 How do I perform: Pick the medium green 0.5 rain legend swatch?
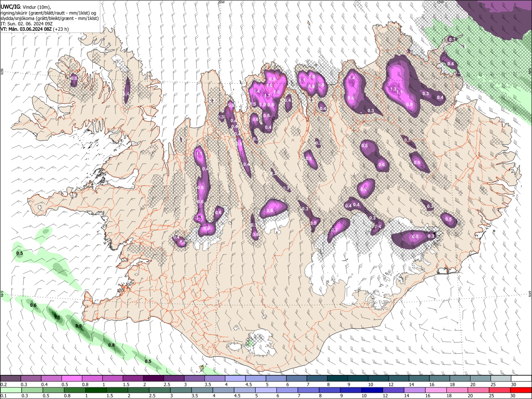point(54,390)
